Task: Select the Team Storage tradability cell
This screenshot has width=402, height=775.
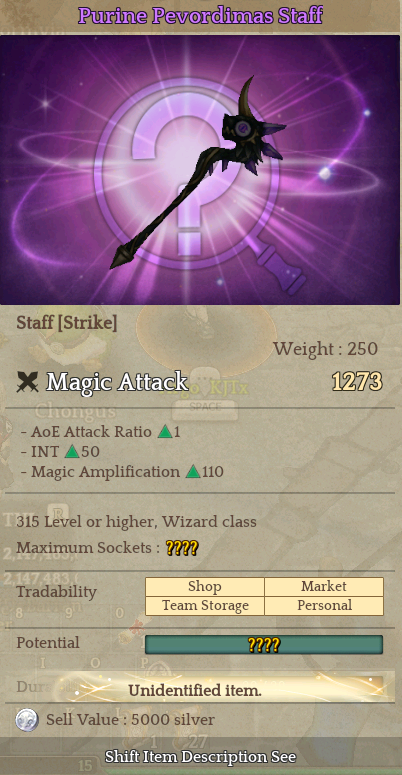Action: click(x=205, y=605)
